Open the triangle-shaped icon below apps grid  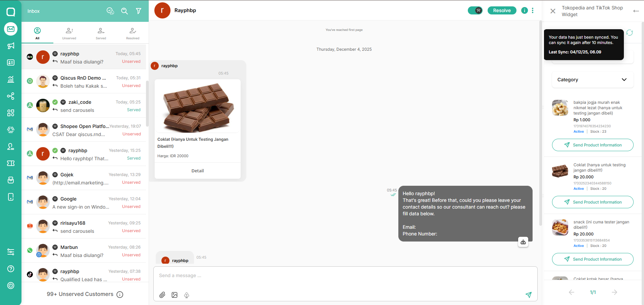[x=11, y=130]
